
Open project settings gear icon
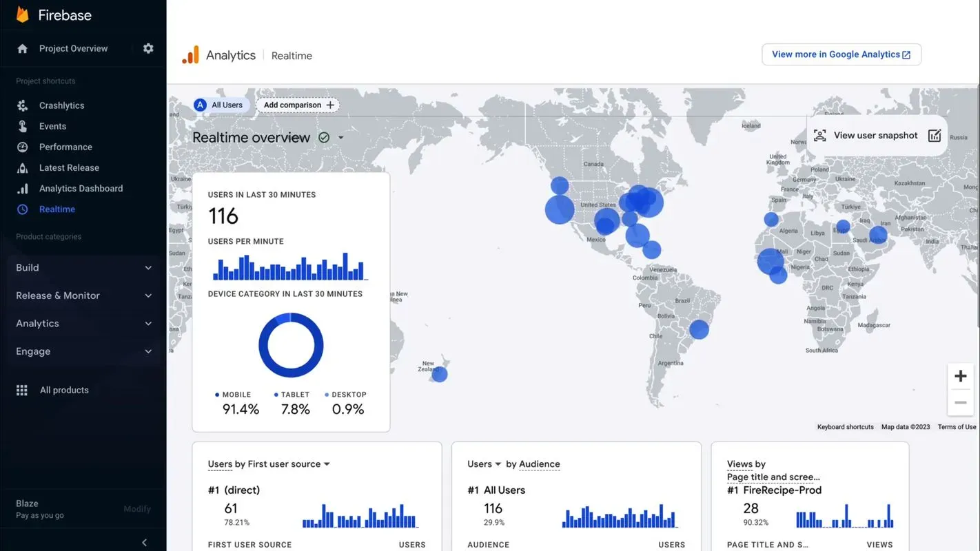(148, 48)
